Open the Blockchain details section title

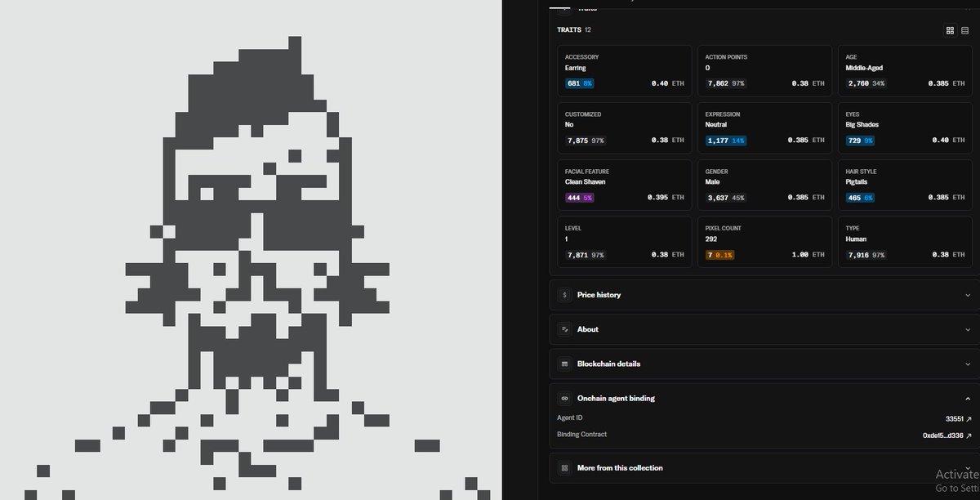(608, 364)
